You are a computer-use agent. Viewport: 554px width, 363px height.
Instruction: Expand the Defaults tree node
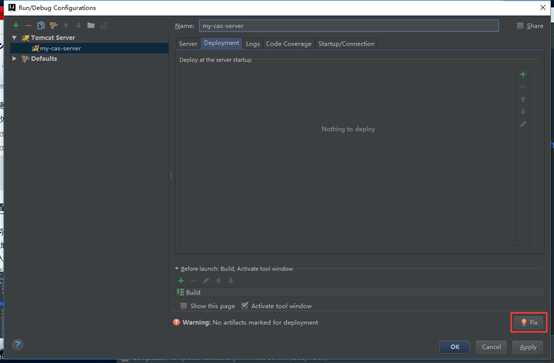pyautogui.click(x=14, y=59)
